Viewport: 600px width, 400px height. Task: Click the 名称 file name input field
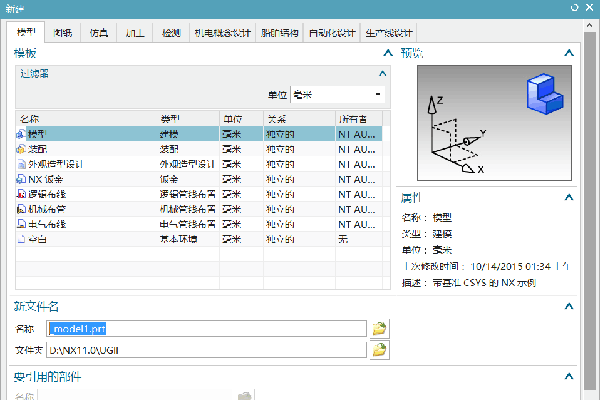pos(200,328)
